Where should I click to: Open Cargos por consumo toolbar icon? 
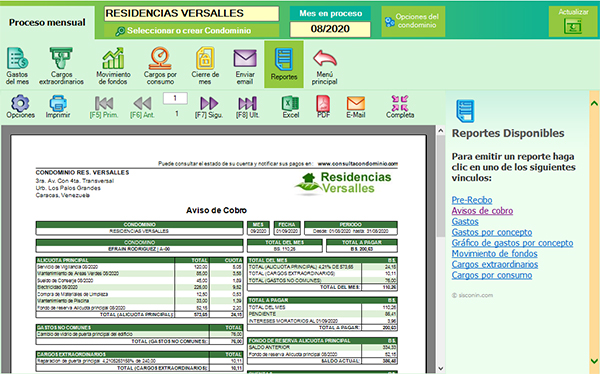[x=160, y=65]
